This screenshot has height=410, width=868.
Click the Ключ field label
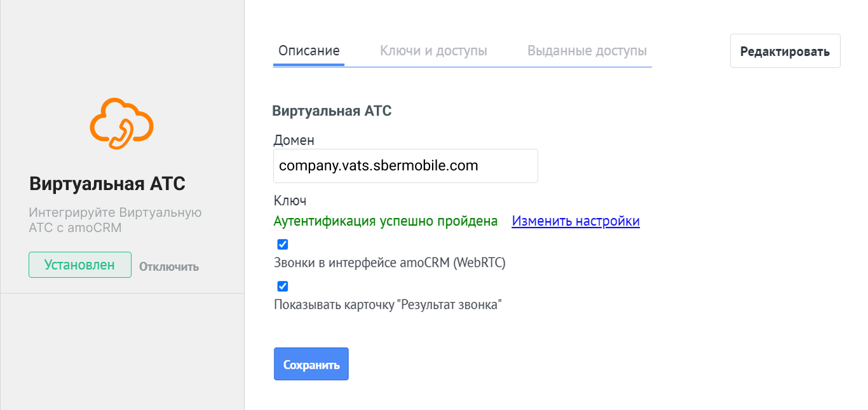coord(290,201)
